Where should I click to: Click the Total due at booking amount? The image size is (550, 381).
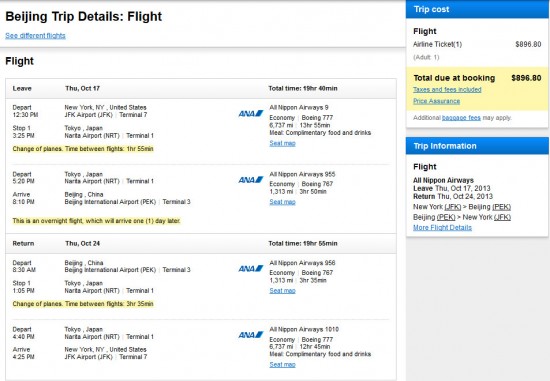[x=526, y=78]
